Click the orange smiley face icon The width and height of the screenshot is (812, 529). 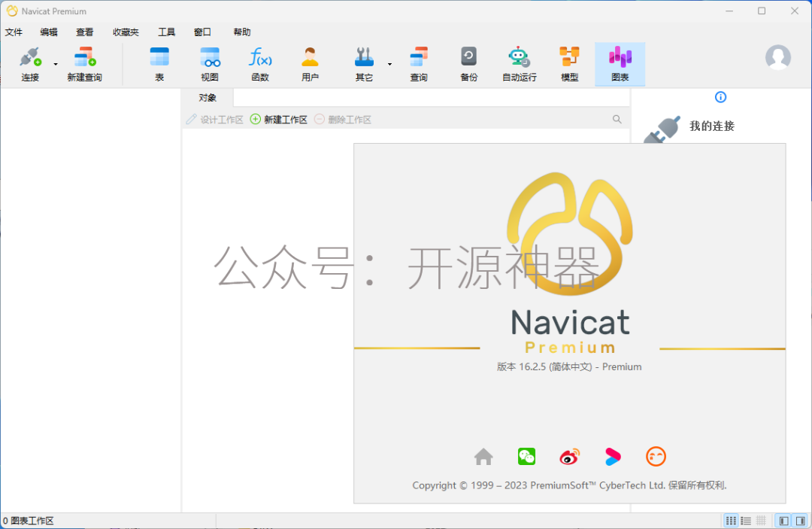(656, 457)
